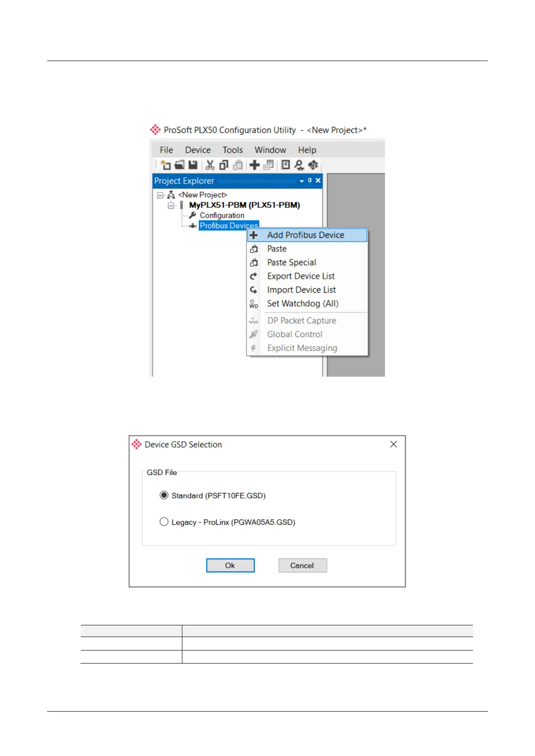Click the New Project toolbar icon
The width and height of the screenshot is (535, 756).
click(x=166, y=165)
